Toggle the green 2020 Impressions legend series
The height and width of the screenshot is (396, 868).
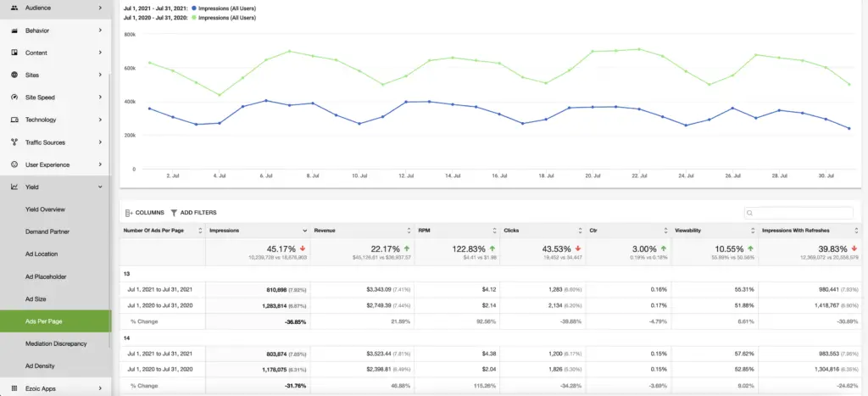[222, 18]
